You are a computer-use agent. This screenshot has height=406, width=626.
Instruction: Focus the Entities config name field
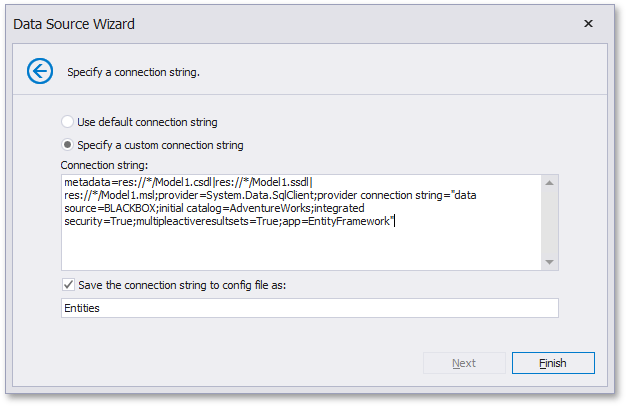pyautogui.click(x=308, y=308)
